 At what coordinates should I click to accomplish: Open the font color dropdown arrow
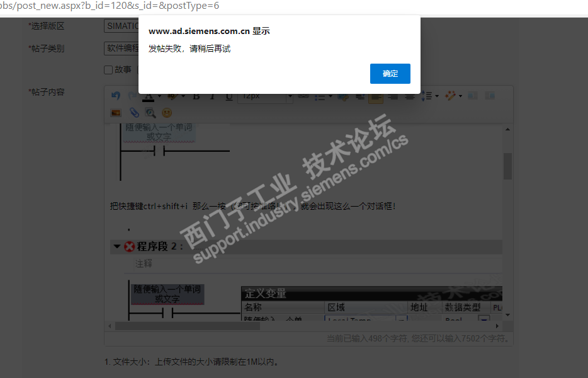pyautogui.click(x=159, y=96)
